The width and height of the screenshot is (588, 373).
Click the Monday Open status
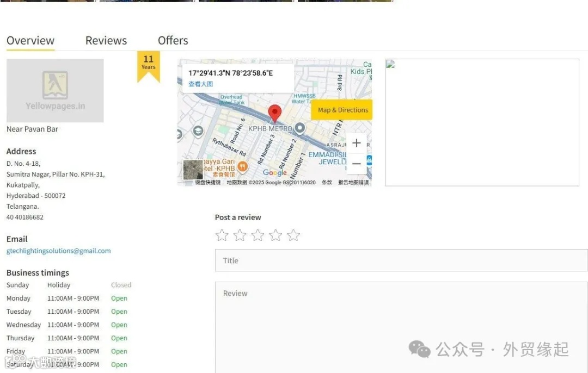[x=119, y=299]
